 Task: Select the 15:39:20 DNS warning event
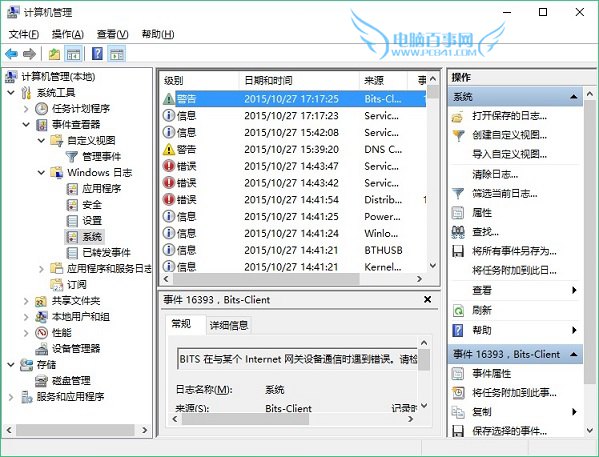pyautogui.click(x=293, y=149)
